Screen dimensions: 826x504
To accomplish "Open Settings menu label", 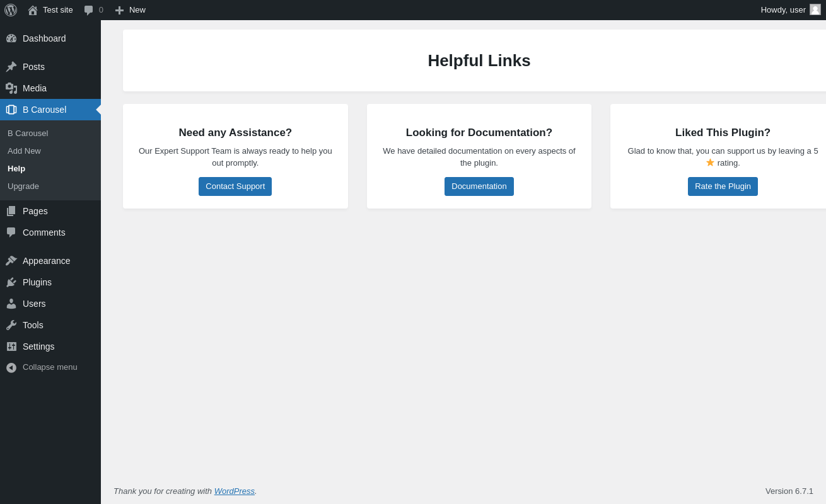I will click(38, 346).
